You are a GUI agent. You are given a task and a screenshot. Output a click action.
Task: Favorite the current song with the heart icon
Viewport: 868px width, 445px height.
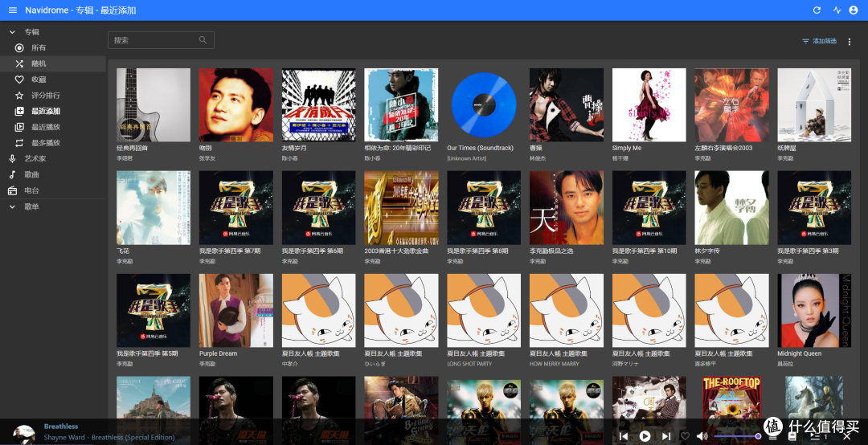(x=686, y=436)
